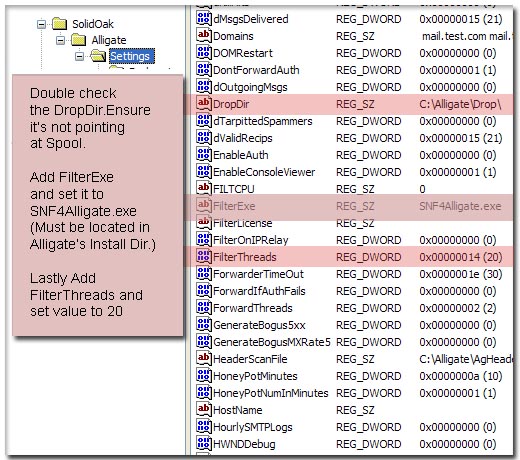
Task: Click the REG_SZ type of FILTCPU
Action: point(355,189)
